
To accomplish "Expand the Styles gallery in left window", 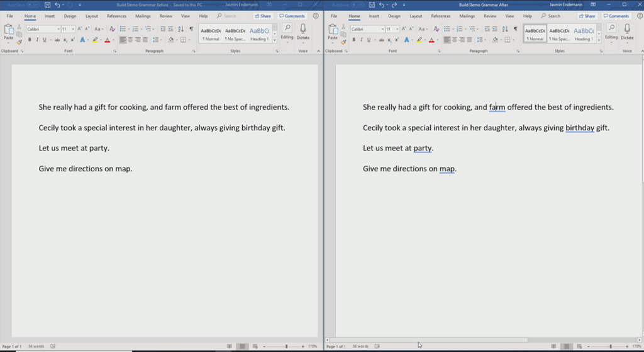I will pos(274,40).
